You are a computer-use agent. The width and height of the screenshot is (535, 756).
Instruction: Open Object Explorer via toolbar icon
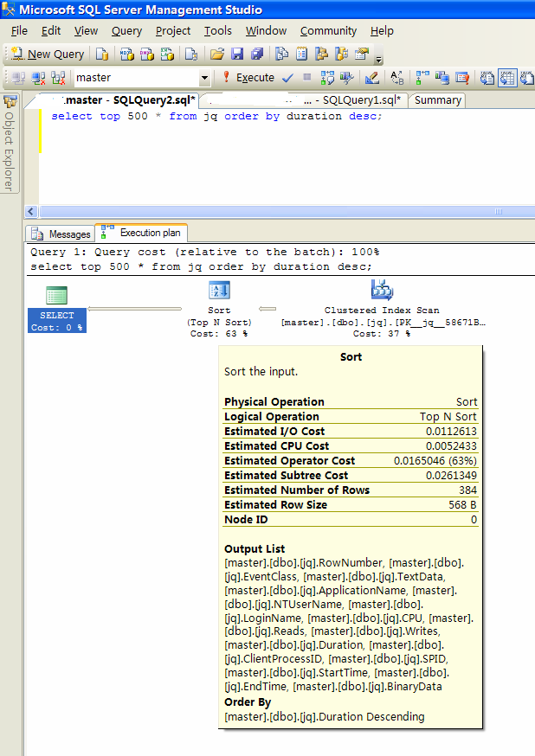point(321,54)
